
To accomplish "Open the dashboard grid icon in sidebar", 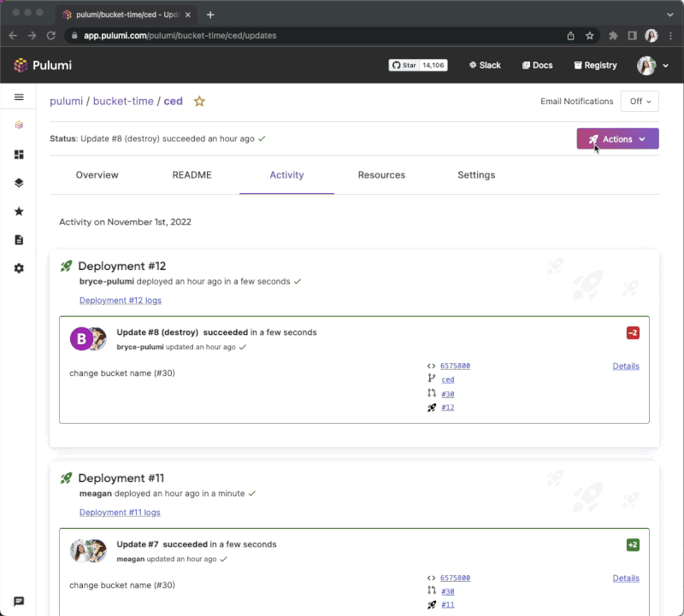I will pyautogui.click(x=19, y=155).
